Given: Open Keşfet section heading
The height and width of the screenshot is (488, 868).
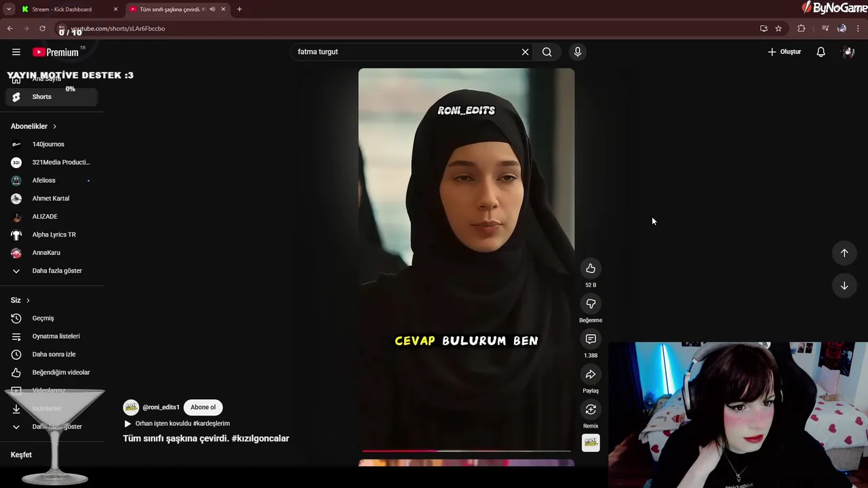Looking at the screenshot, I should coord(21,455).
